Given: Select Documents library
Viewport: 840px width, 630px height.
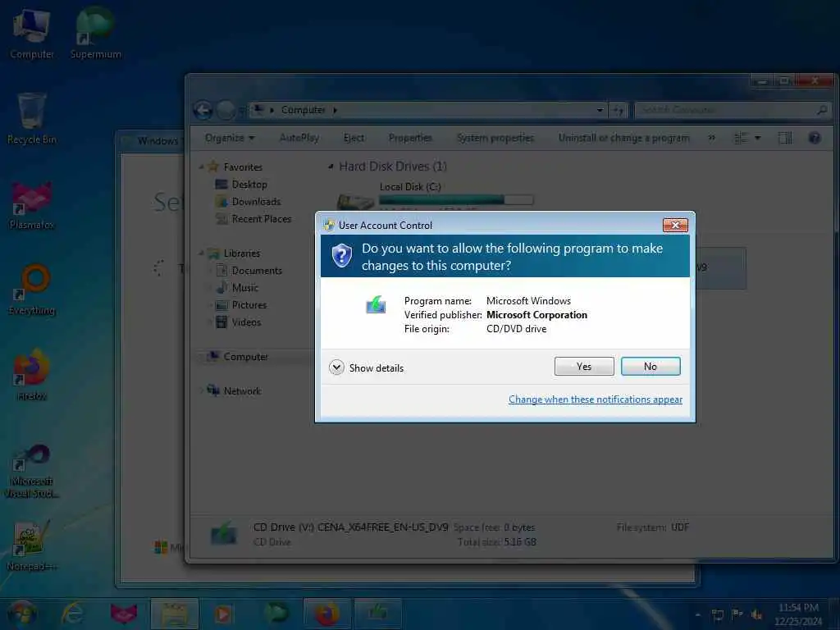Looking at the screenshot, I should click(257, 271).
